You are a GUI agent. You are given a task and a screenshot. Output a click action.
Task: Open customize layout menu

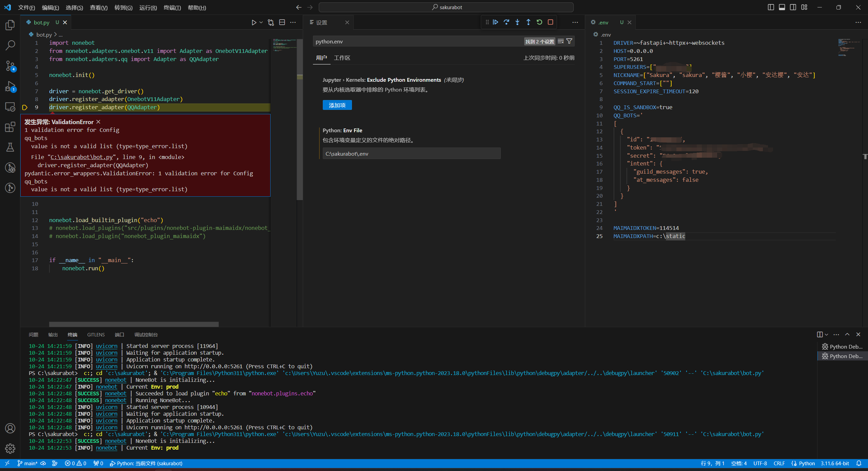pyautogui.click(x=804, y=7)
